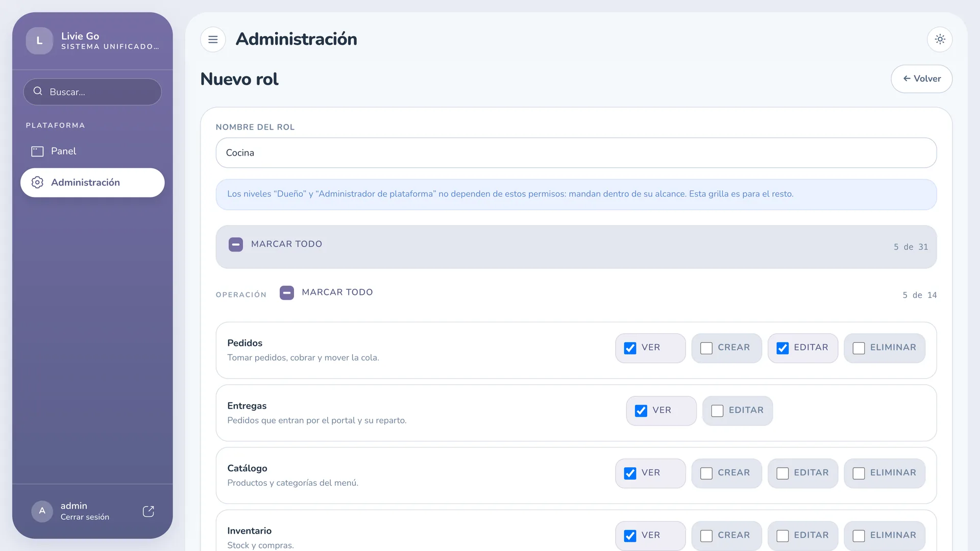Click the Entregas permission title
The width and height of the screenshot is (980, 551).
[x=247, y=406]
